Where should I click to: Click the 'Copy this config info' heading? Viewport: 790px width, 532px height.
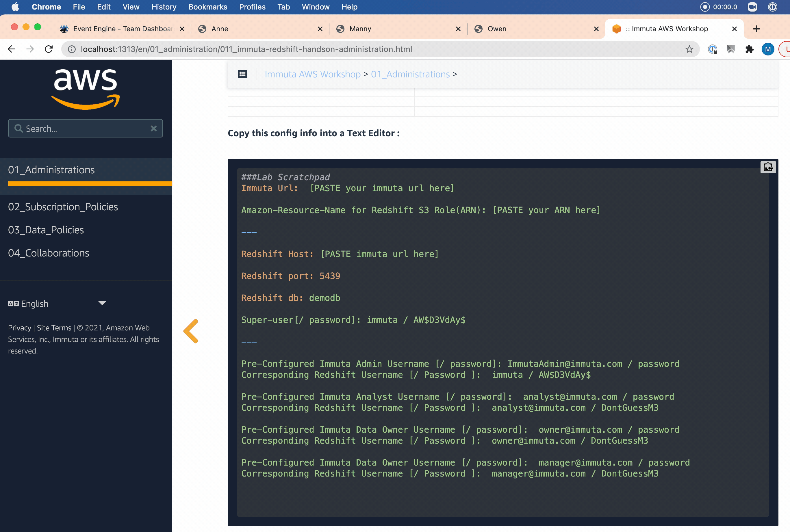(314, 133)
